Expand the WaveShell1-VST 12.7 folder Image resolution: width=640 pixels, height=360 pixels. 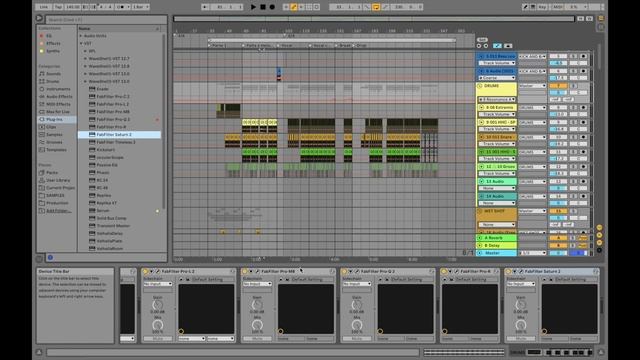(85, 59)
